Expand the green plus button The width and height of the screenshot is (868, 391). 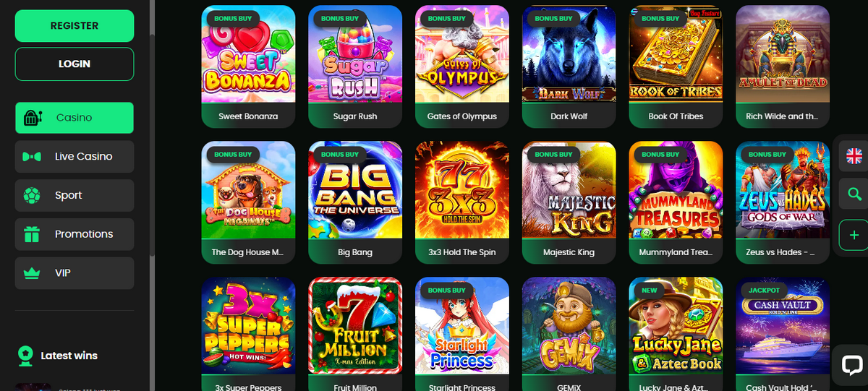pos(854,235)
